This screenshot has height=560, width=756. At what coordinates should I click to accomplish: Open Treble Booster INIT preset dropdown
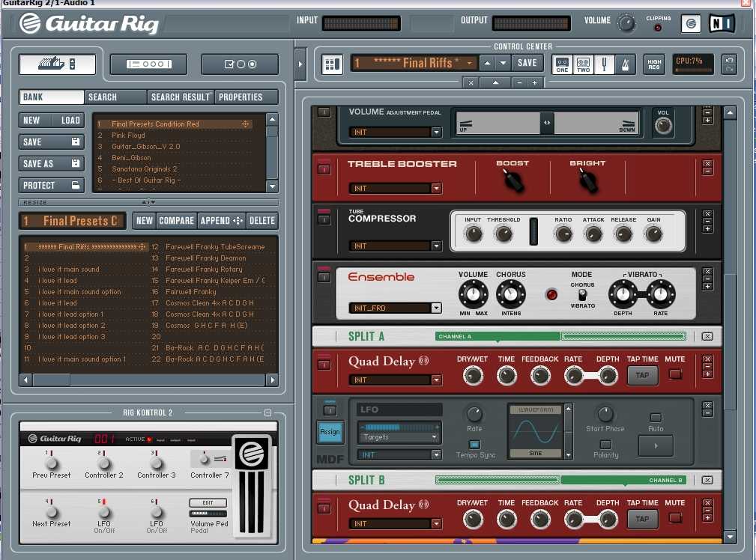(436, 188)
